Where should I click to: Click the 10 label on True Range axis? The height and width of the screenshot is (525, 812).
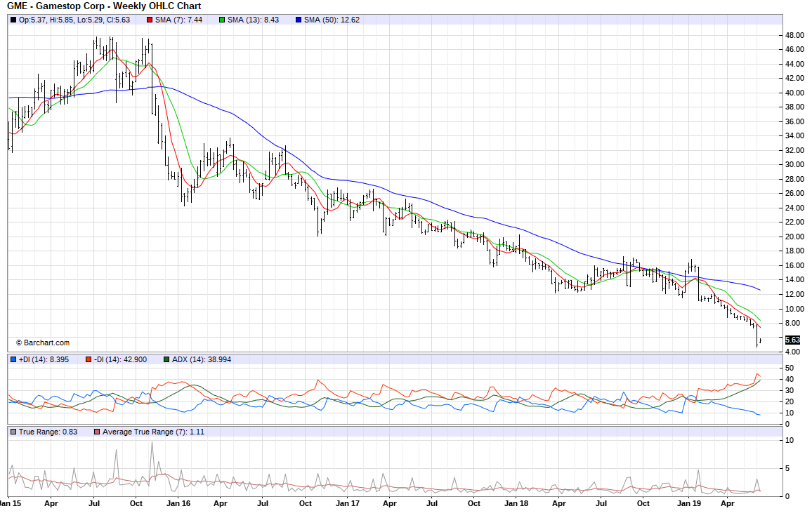coord(790,441)
